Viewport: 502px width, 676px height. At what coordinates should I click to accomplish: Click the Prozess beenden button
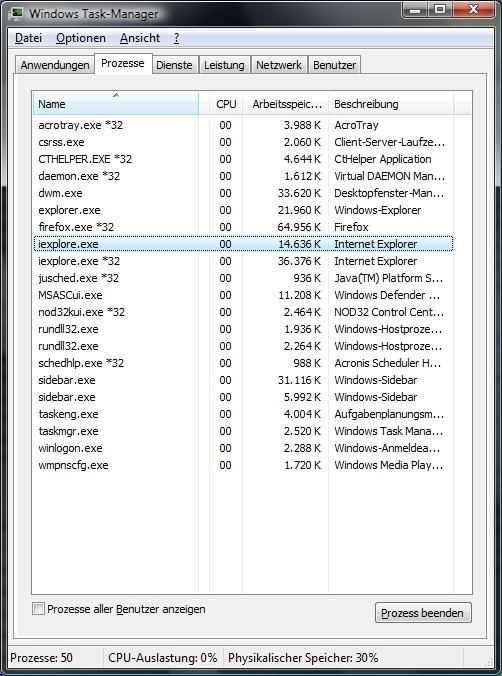pos(423,613)
